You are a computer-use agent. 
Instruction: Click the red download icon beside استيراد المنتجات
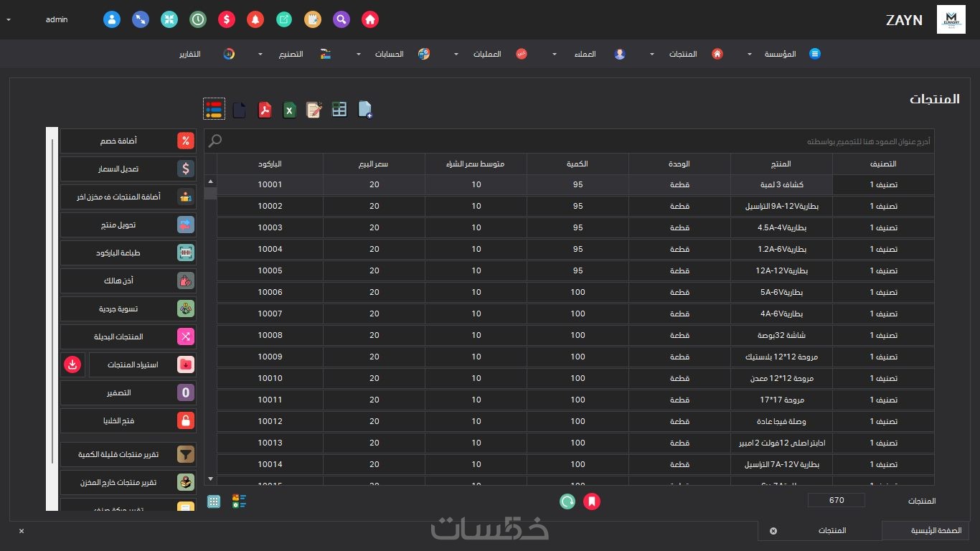[72, 364]
